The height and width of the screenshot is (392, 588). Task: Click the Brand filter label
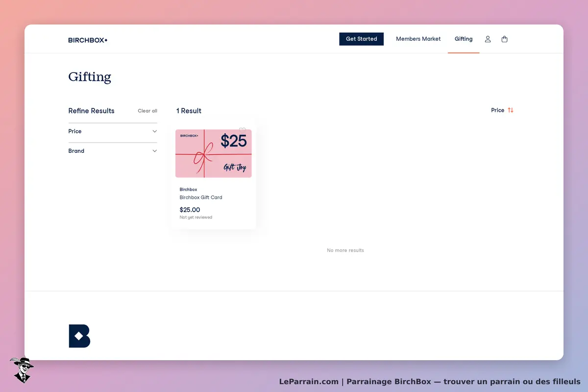tap(76, 151)
